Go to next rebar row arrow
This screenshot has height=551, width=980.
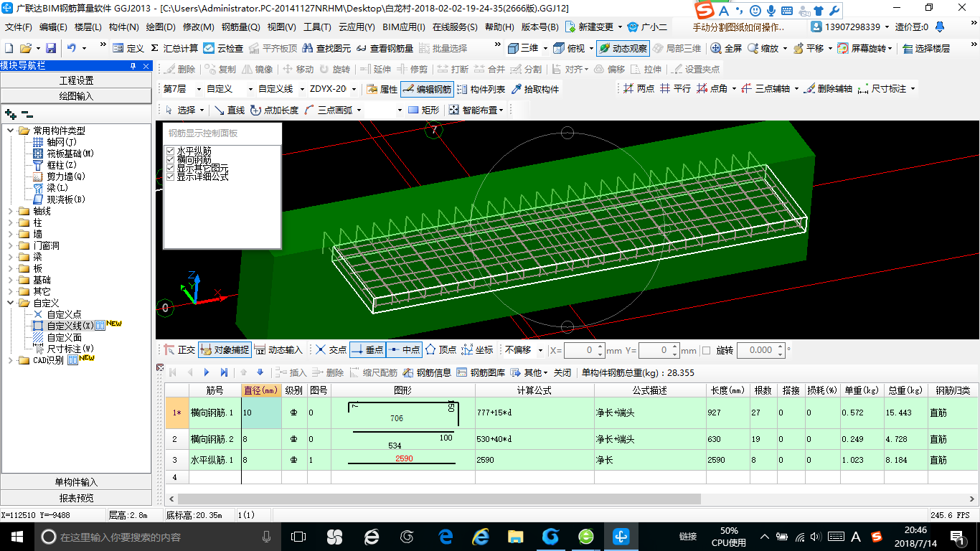(x=207, y=372)
